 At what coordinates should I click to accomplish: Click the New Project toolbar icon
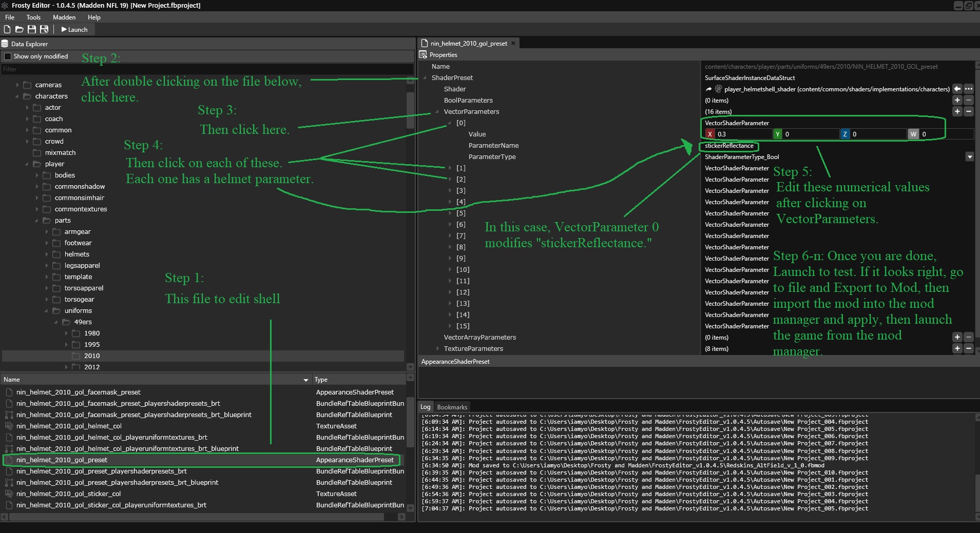(7, 29)
